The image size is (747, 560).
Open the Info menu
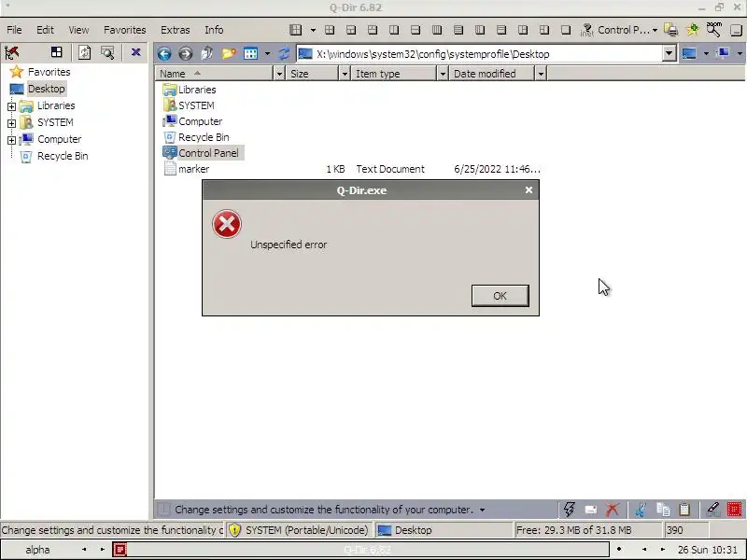click(x=214, y=30)
